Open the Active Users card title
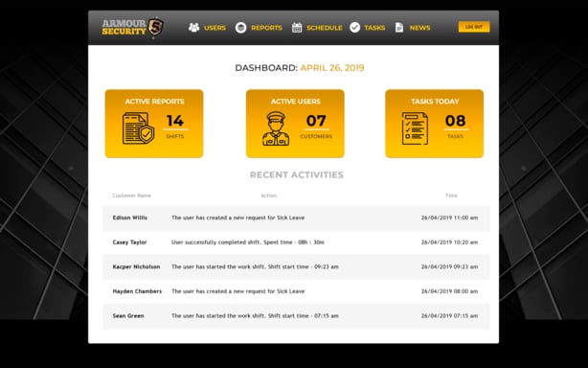This screenshot has height=368, width=588. pyautogui.click(x=296, y=102)
